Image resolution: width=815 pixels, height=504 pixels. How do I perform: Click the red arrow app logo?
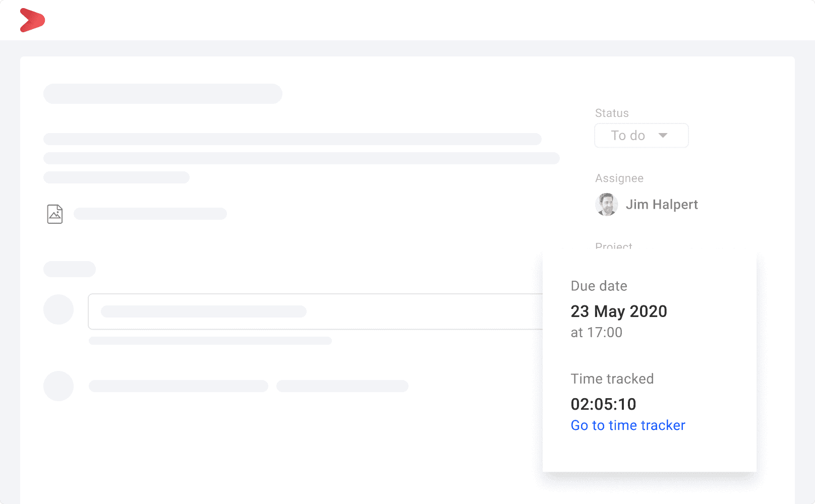tap(32, 20)
